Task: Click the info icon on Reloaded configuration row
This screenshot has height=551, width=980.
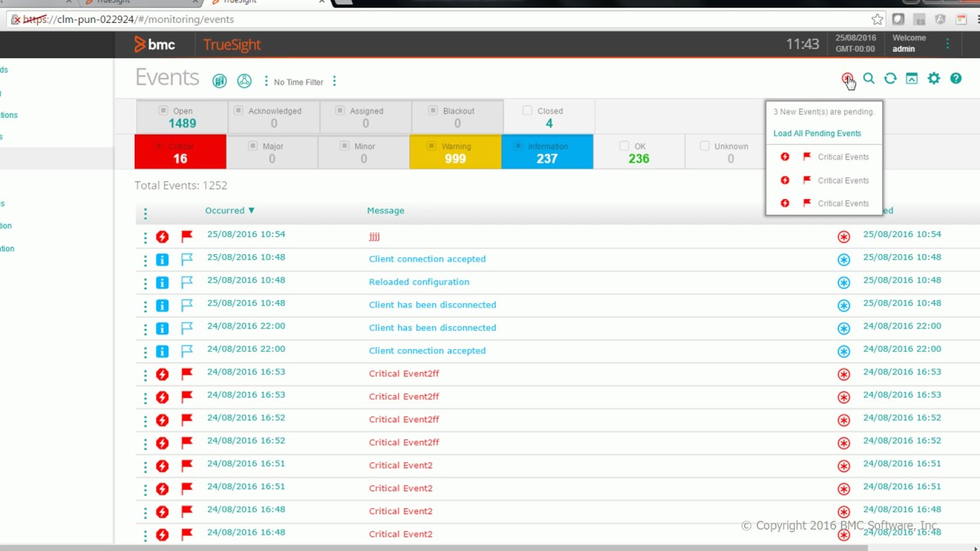Action: [162, 282]
